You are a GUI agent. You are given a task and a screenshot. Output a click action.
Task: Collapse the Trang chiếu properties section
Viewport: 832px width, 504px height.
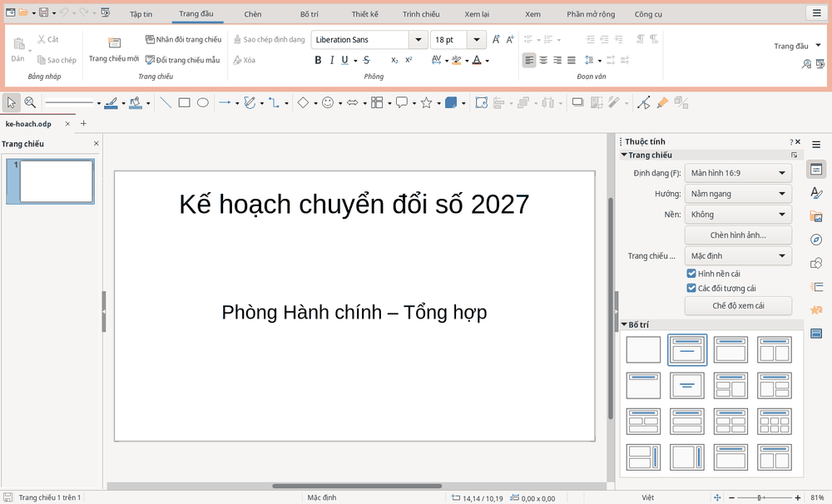click(624, 155)
